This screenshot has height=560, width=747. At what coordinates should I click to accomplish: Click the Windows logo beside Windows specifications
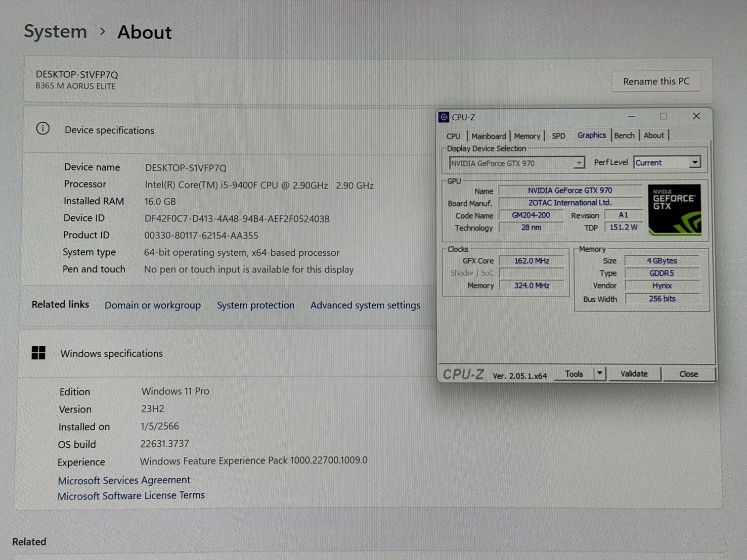[38, 353]
